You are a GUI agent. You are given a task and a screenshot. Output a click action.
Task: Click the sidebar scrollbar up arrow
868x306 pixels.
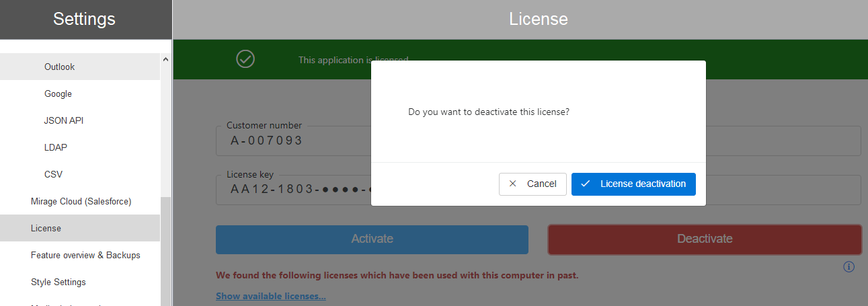[x=166, y=60]
